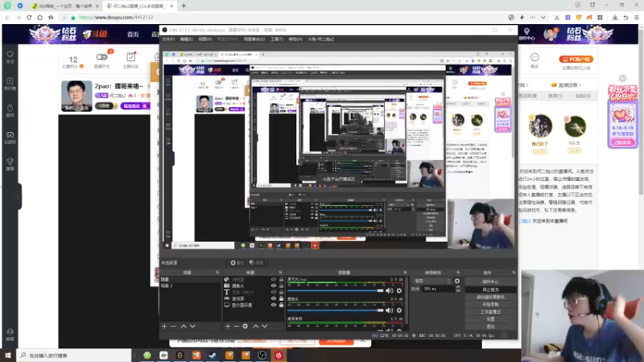This screenshot has width=644, height=362.
Task: Mute the 摄像头 mixer channel speaker icon
Action: point(390,311)
